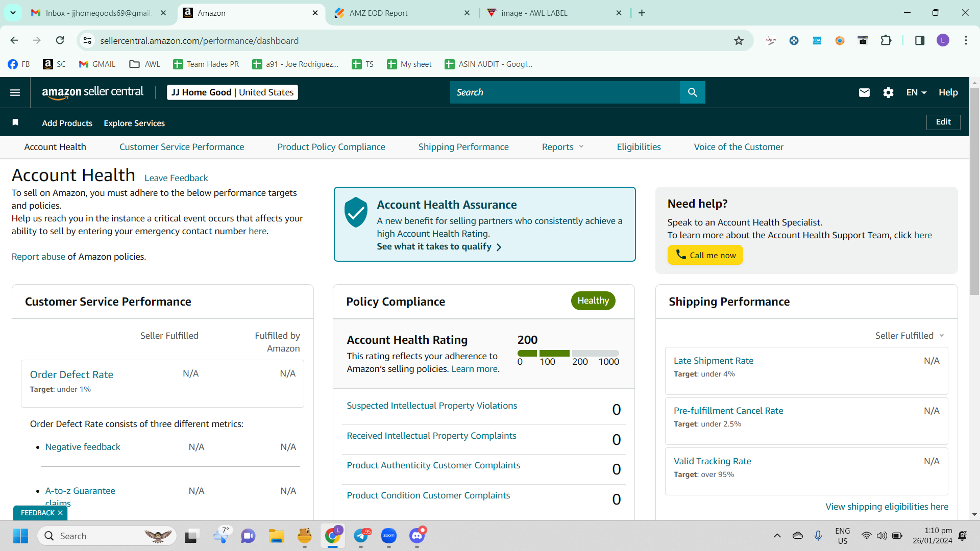Open File Explorer from the taskbar
This screenshot has width=980, height=551.
pos(277,536)
